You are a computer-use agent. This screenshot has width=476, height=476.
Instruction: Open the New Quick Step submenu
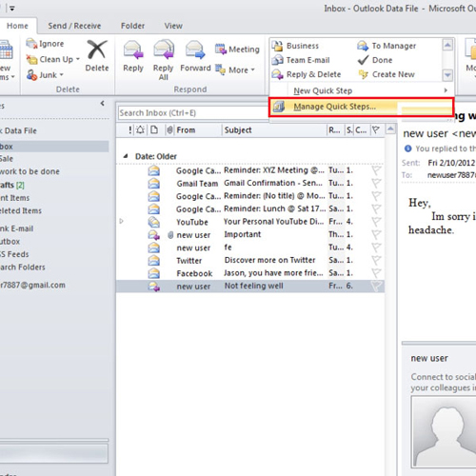(362, 90)
